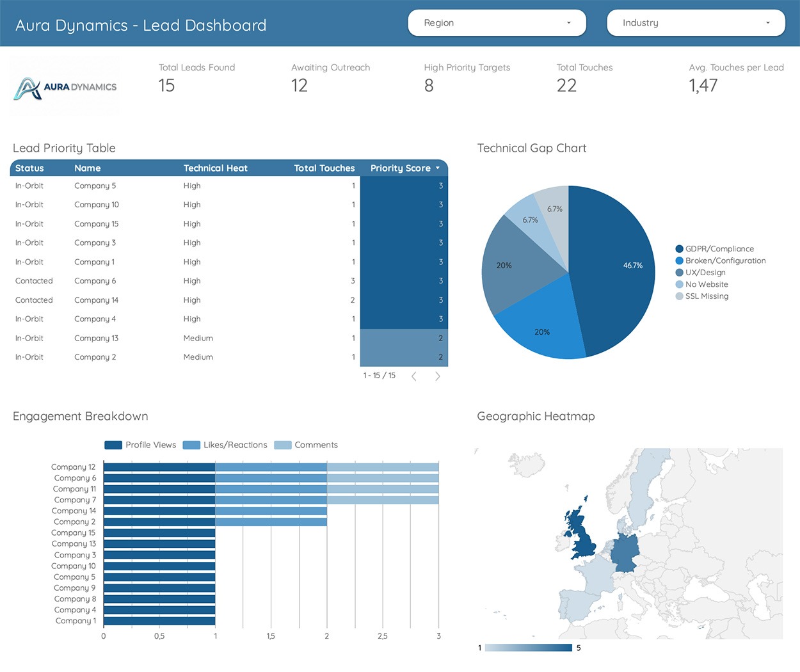Click the Status column header
The width and height of the screenshot is (800, 672).
29,168
